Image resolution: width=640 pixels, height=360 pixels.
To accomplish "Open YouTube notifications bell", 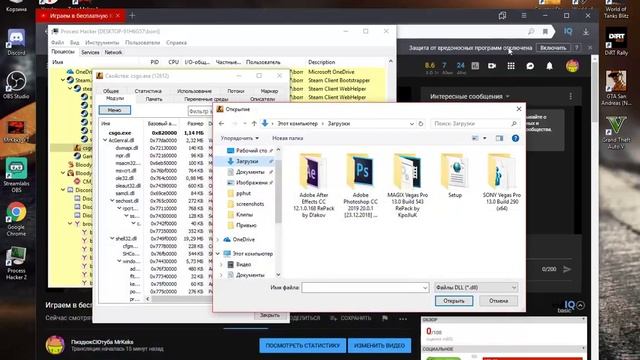I will [549, 66].
